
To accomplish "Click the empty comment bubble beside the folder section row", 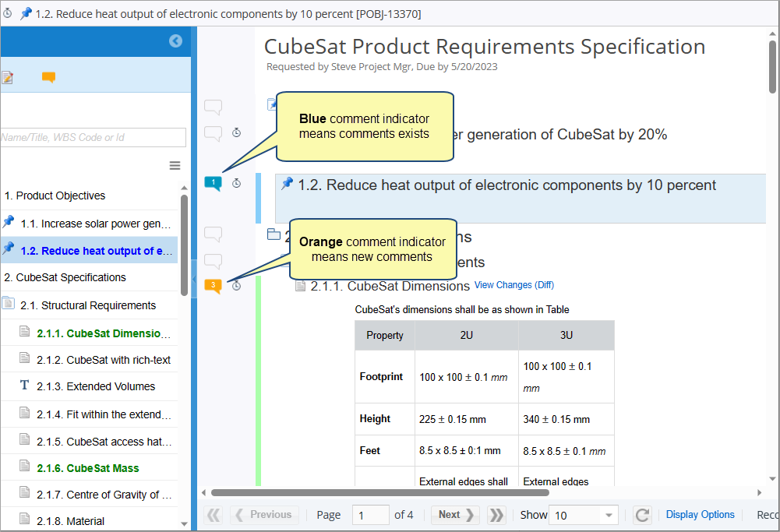I will (213, 234).
